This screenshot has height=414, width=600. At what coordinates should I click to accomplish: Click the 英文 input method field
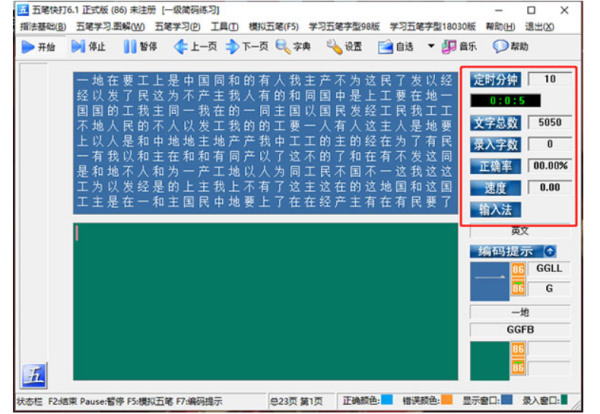coord(520,231)
